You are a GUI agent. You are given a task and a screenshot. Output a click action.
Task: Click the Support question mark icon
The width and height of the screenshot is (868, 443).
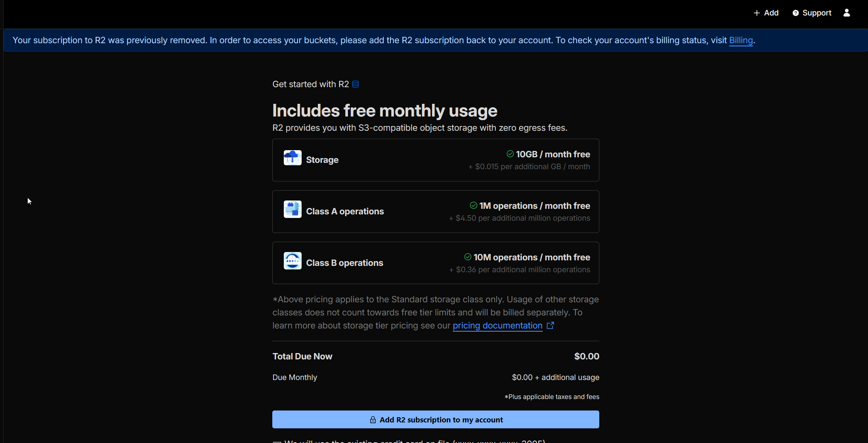(x=795, y=13)
